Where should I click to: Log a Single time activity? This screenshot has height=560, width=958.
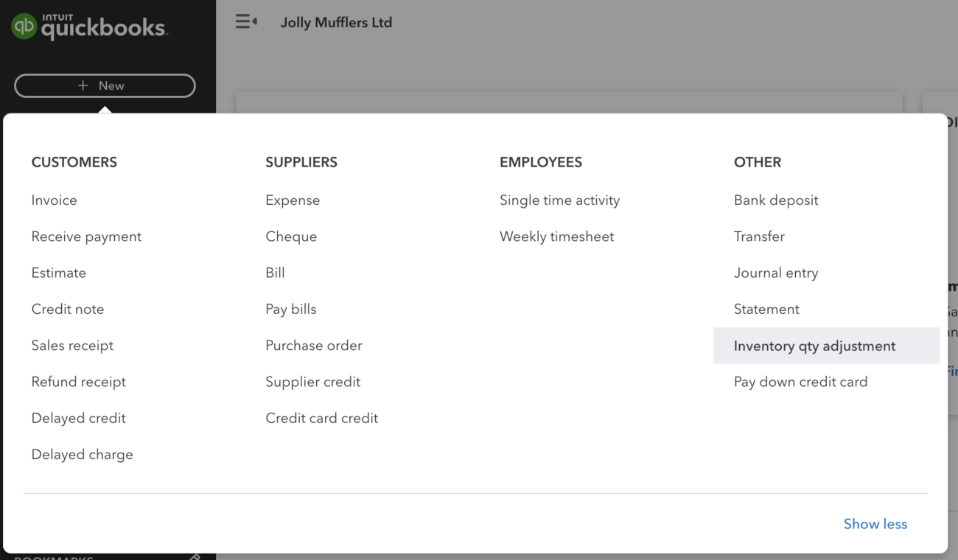tap(559, 200)
